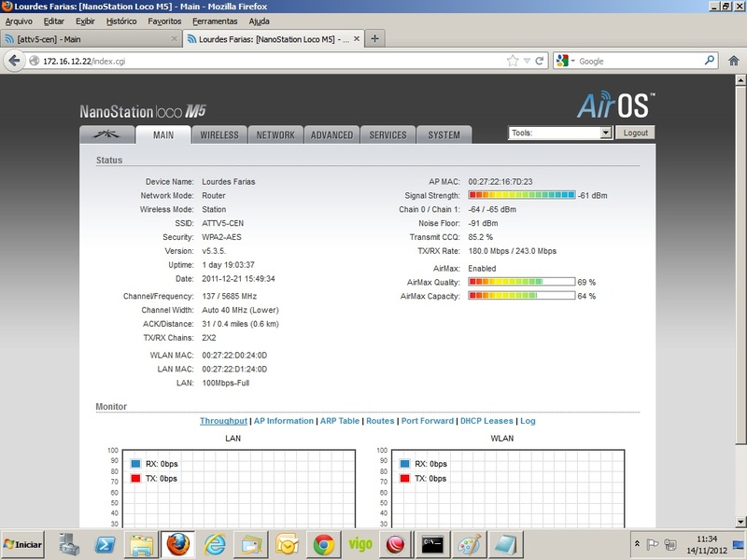747x560 pixels.
Task: Click the network tray icon
Action: coord(670,544)
